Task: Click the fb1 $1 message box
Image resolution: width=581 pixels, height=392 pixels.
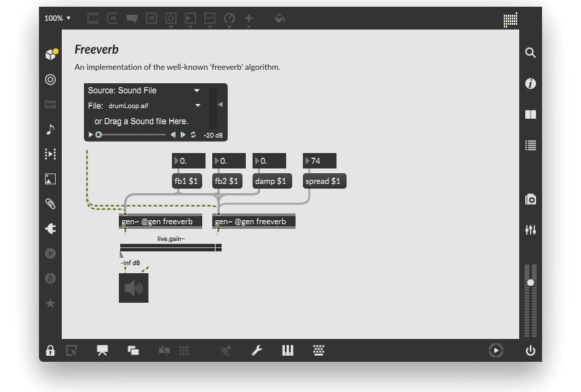Action: [187, 181]
